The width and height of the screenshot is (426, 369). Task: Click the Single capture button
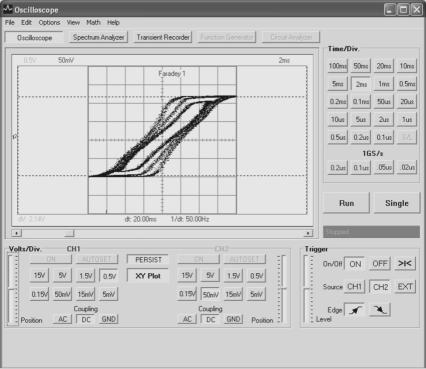coord(397,203)
